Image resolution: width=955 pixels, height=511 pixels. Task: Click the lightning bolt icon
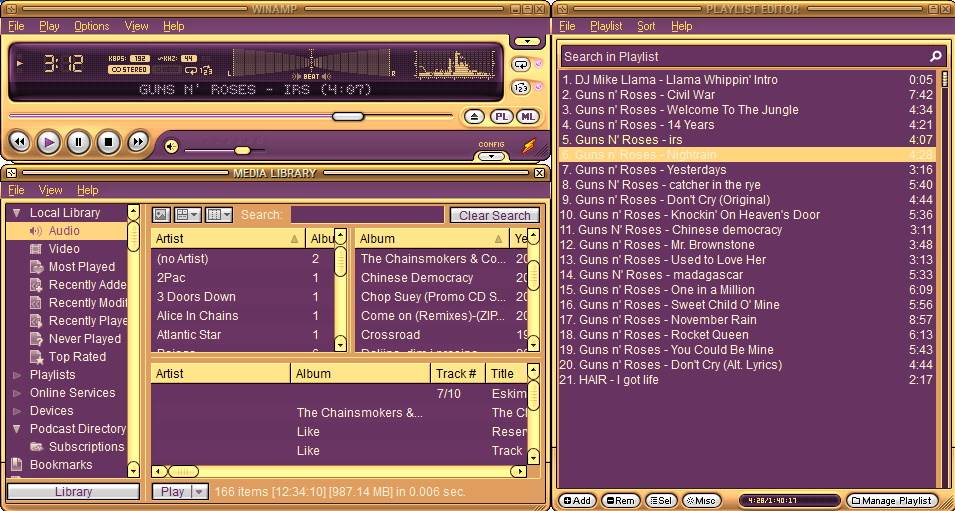click(529, 146)
